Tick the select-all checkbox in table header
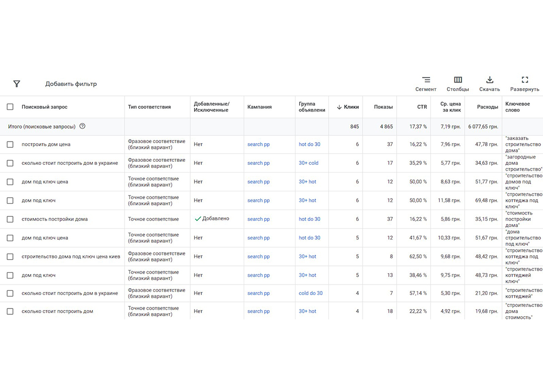 point(10,107)
